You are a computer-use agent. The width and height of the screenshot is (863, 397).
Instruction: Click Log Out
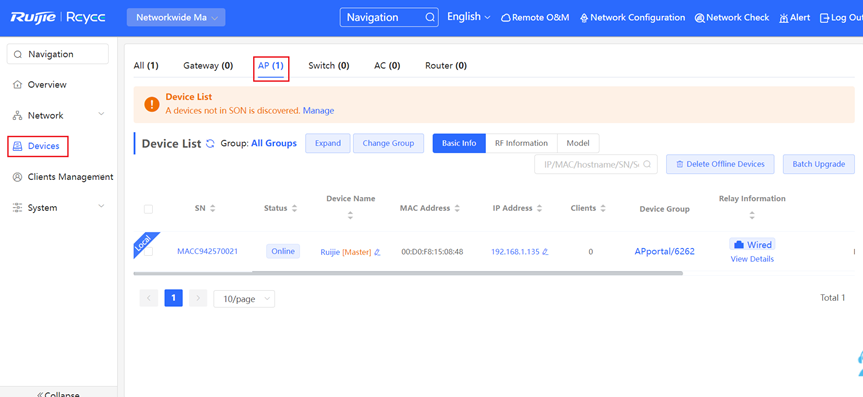coord(842,18)
